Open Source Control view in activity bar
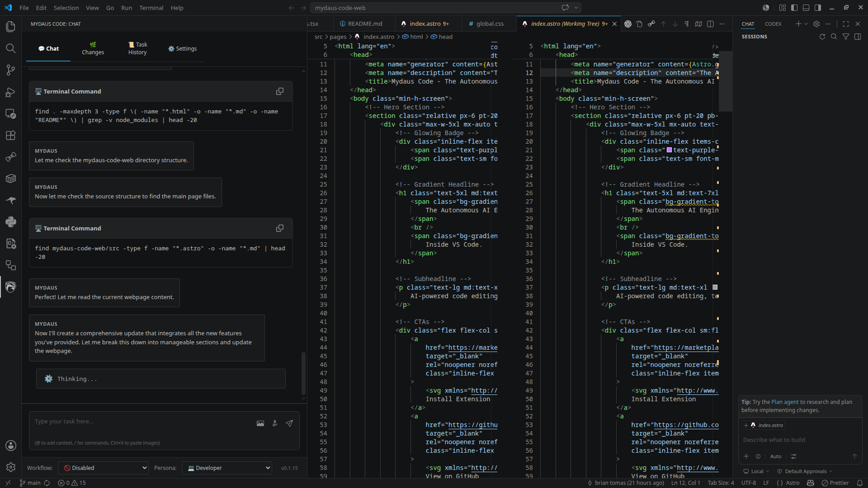 click(x=10, y=70)
